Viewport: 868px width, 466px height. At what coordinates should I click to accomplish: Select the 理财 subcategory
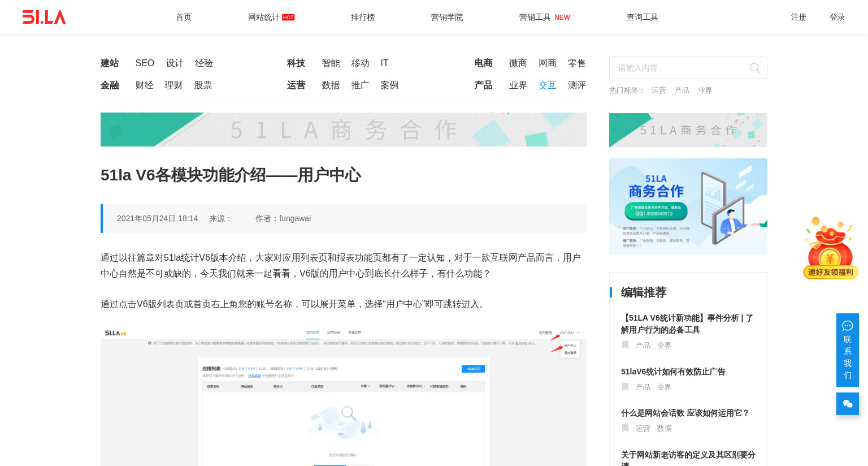tap(173, 85)
